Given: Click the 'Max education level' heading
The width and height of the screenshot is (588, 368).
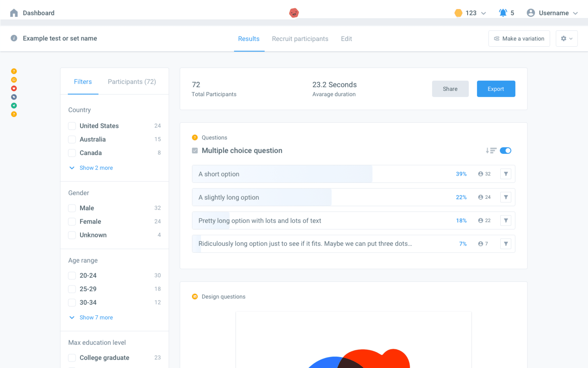Looking at the screenshot, I should pyautogui.click(x=97, y=342).
